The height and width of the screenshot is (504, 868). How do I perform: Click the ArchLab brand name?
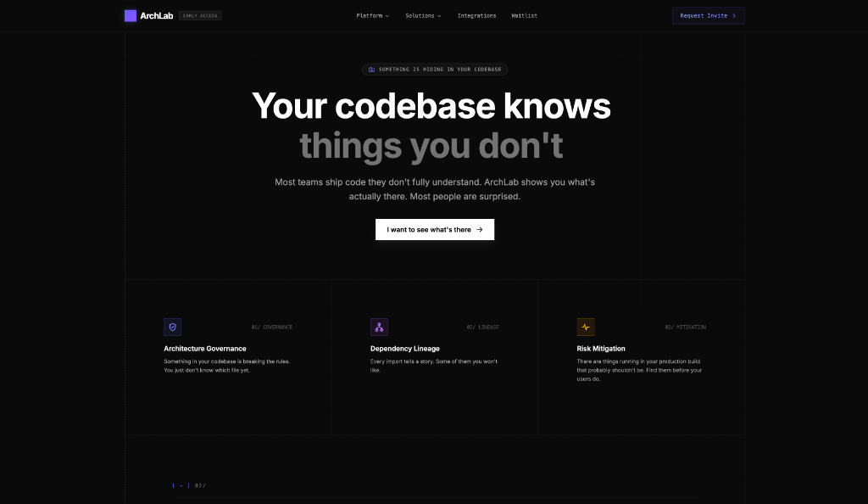(157, 15)
